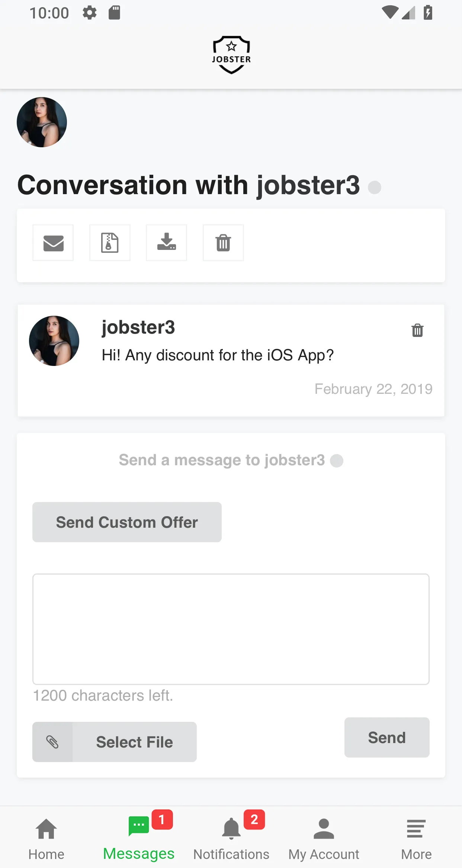
Task: Open jobster3 profile photo at top
Action: pyautogui.click(x=42, y=122)
